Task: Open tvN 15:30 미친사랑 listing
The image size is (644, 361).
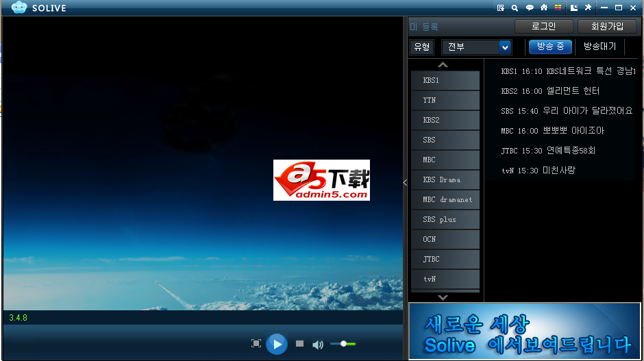Action: [x=538, y=171]
